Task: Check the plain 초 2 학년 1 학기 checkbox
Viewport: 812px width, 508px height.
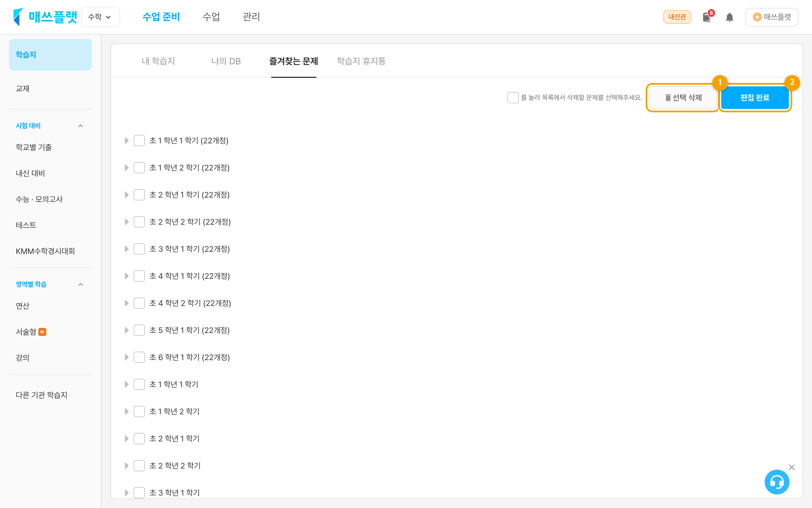Action: click(x=139, y=439)
